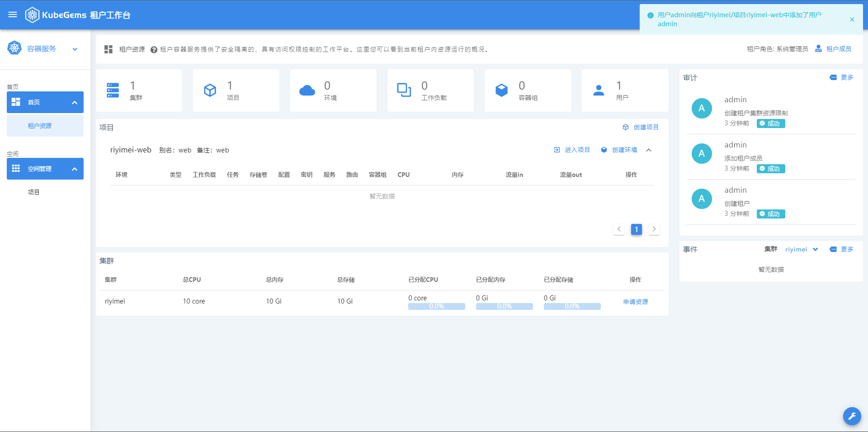
Task: Click the 空间管理 grid icon
Action: (16, 169)
